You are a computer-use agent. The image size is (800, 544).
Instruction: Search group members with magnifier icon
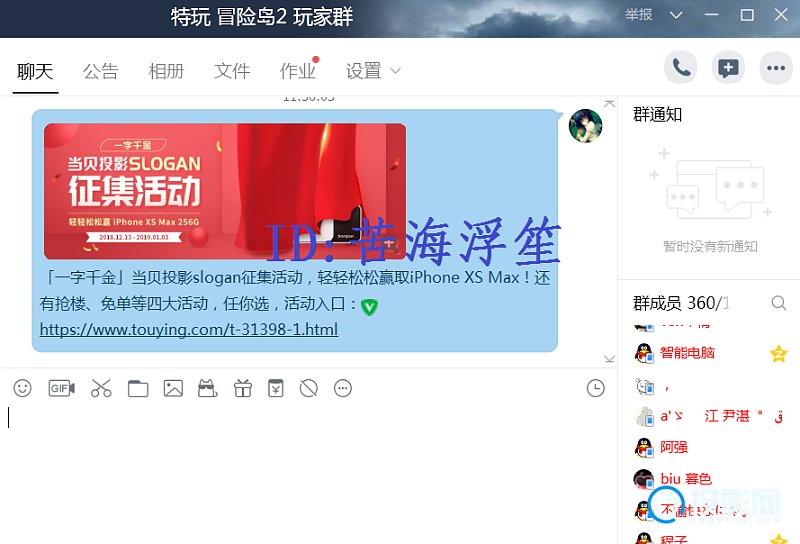click(779, 303)
